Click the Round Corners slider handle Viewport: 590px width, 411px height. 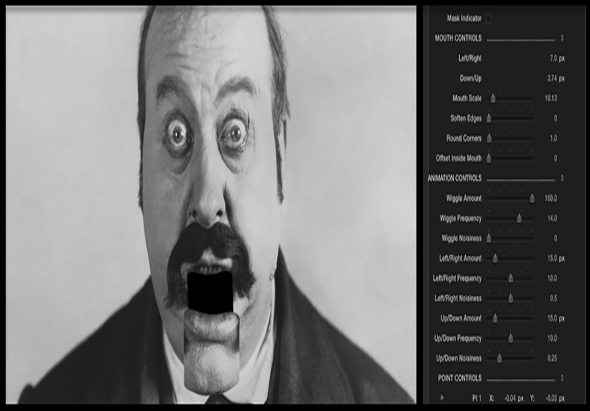[x=489, y=139]
